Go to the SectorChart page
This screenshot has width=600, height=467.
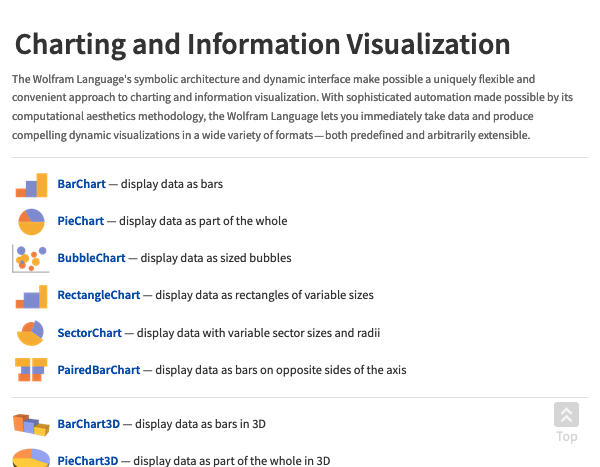pos(90,333)
